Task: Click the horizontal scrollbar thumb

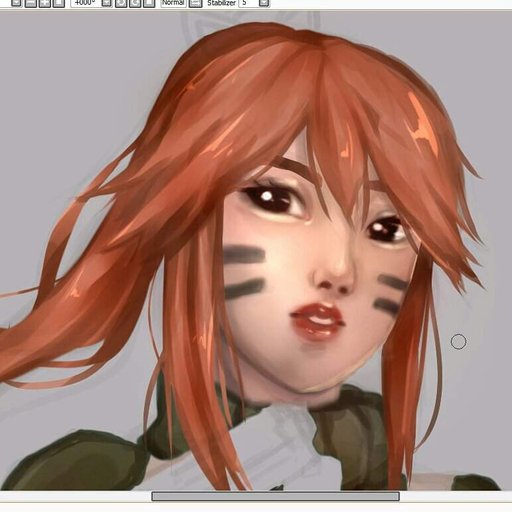Action: 275,496
